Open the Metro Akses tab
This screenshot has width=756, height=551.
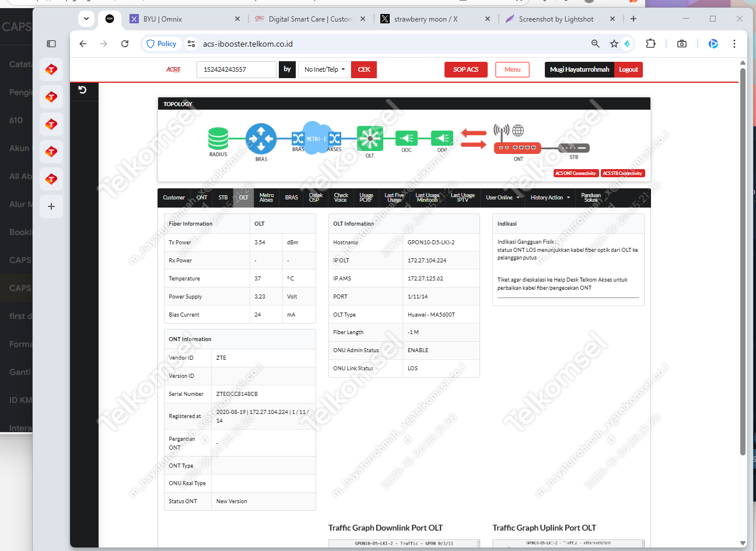click(266, 198)
